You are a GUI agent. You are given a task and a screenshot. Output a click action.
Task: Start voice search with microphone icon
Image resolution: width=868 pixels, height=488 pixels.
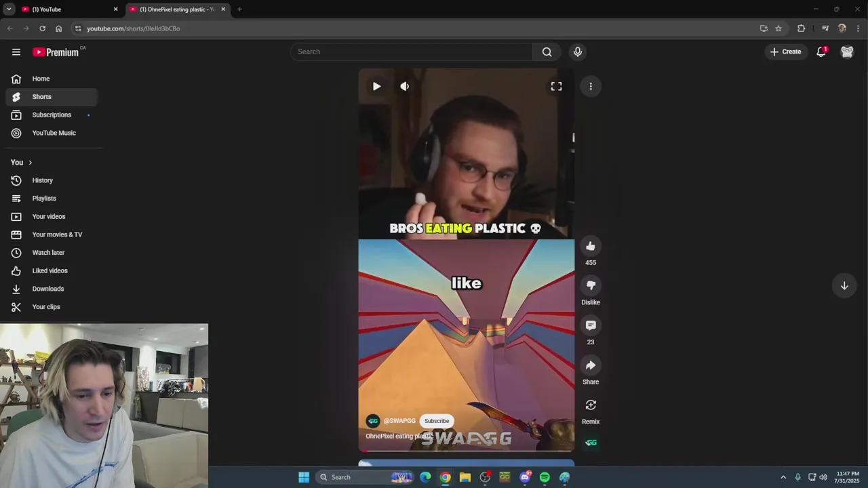578,52
